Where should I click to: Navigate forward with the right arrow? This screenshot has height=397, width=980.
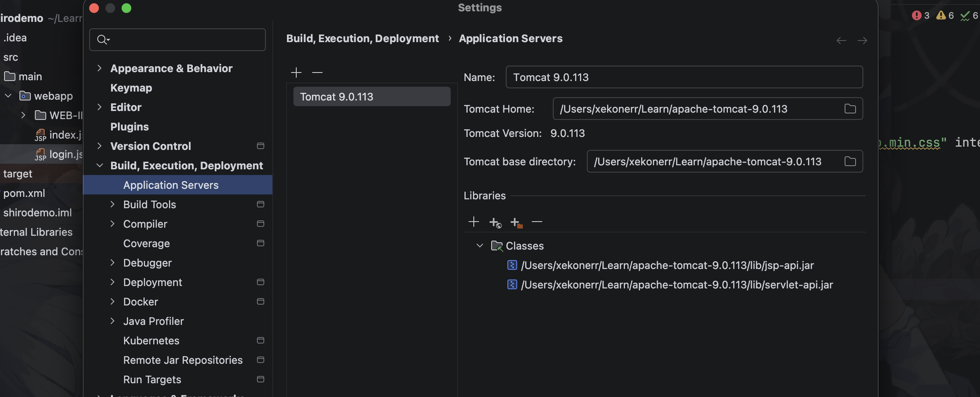[862, 41]
